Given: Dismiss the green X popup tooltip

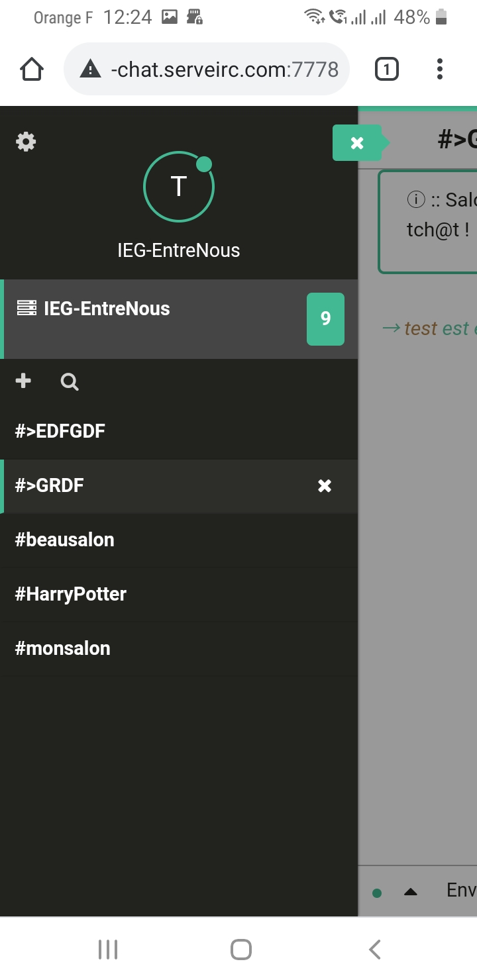Looking at the screenshot, I should tap(358, 142).
